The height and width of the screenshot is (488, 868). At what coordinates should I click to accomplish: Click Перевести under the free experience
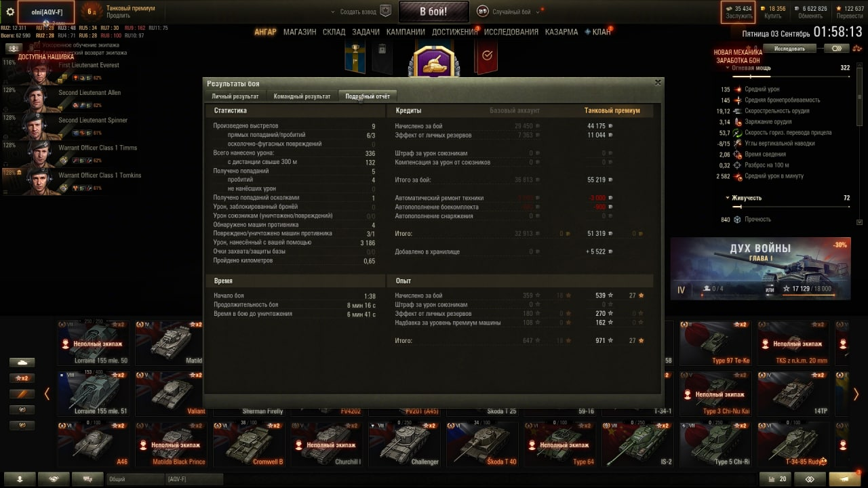tap(850, 16)
